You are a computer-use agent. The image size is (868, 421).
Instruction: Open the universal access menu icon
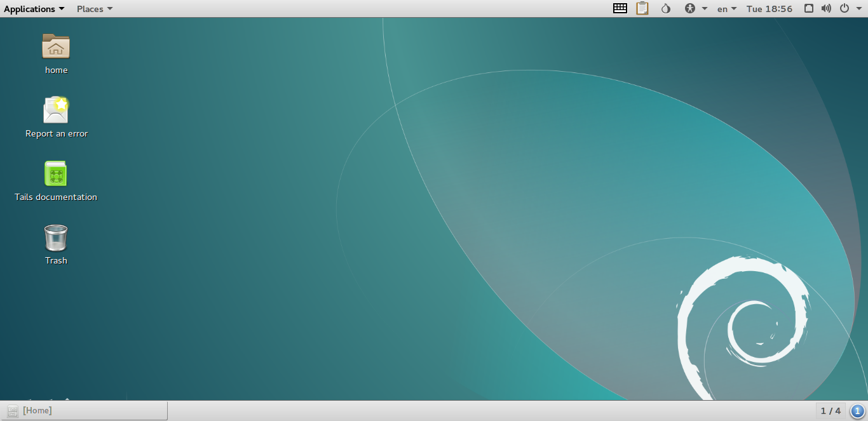690,9
